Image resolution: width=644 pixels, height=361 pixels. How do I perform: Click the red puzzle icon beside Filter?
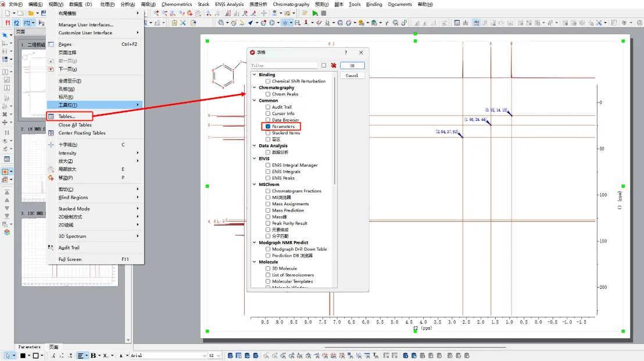333,66
